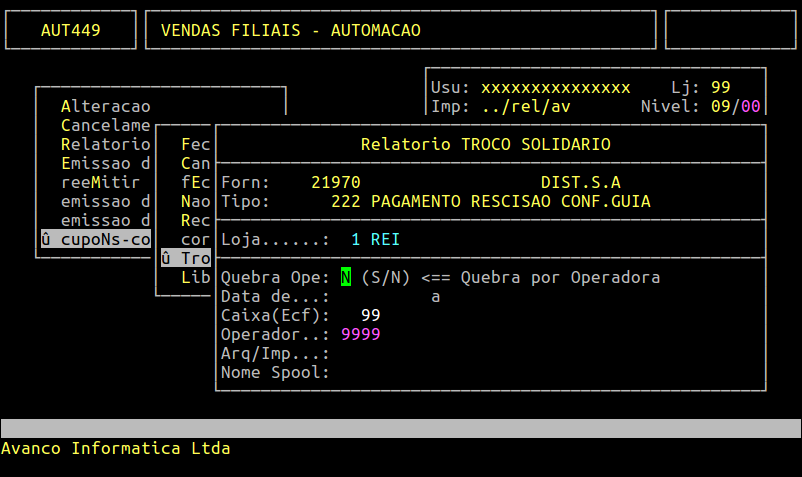Click the gray status bar at bottom
The width and height of the screenshot is (802, 477).
[x=400, y=428]
